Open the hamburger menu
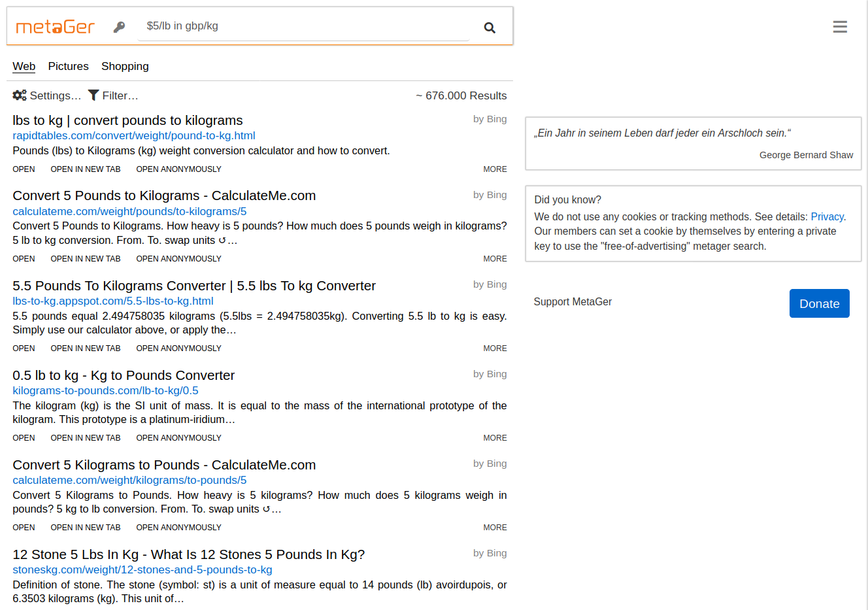Image resolution: width=868 pixels, height=610 pixels. 840,27
